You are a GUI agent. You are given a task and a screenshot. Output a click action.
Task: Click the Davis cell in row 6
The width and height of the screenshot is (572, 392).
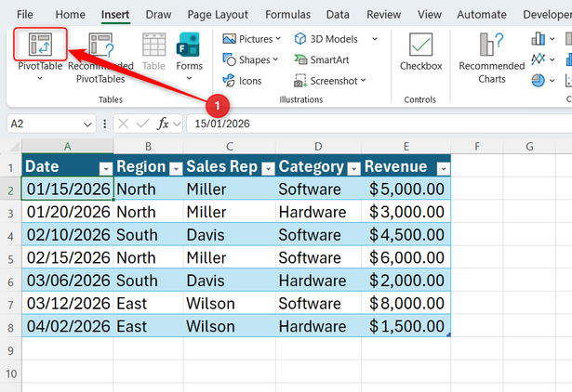coord(230,281)
